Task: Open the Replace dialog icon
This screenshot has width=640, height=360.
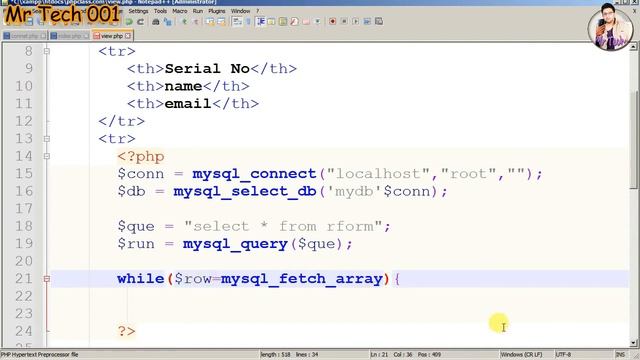Action: pos(168,22)
